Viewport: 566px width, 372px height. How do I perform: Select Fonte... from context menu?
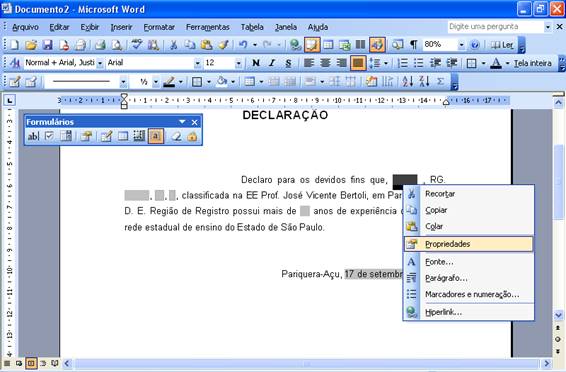(x=469, y=262)
